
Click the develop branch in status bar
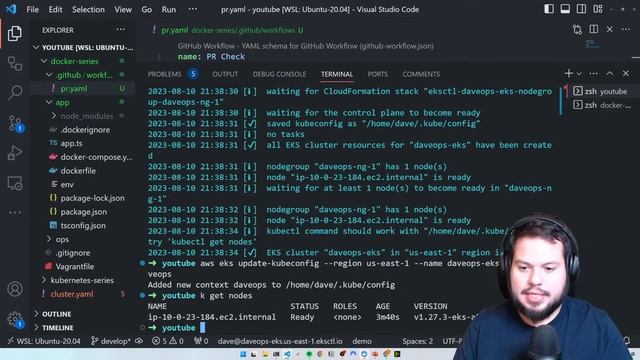pyautogui.click(x=111, y=341)
